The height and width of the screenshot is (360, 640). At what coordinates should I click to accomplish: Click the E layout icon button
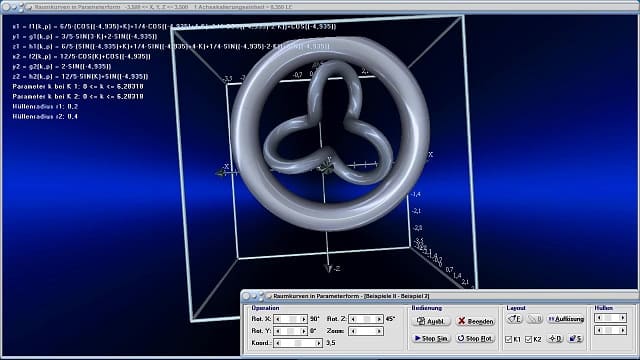tap(515, 319)
